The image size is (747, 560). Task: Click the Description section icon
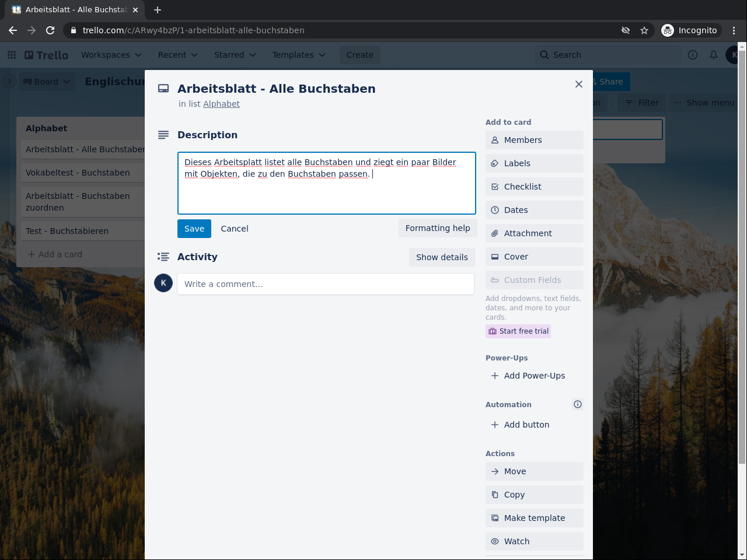tap(163, 135)
